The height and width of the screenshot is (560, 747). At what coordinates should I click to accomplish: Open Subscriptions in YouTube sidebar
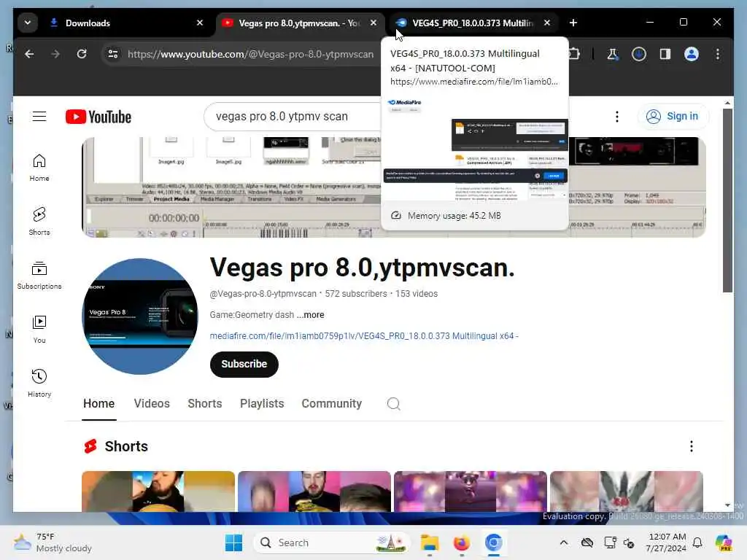(x=39, y=276)
